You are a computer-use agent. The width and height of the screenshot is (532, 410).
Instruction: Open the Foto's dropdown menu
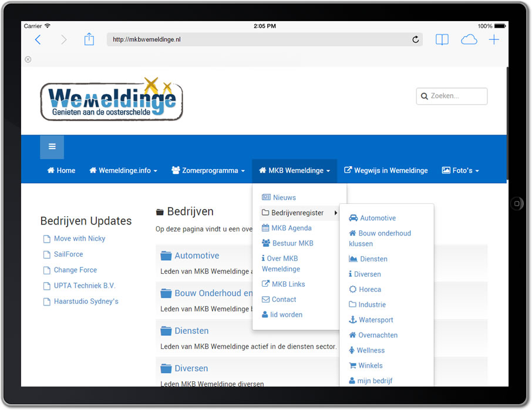[460, 170]
